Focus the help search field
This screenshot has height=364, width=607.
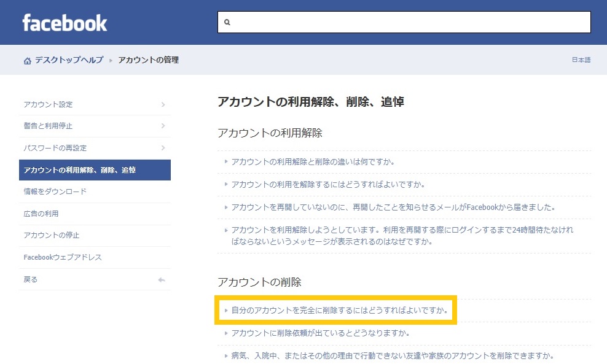(404, 22)
